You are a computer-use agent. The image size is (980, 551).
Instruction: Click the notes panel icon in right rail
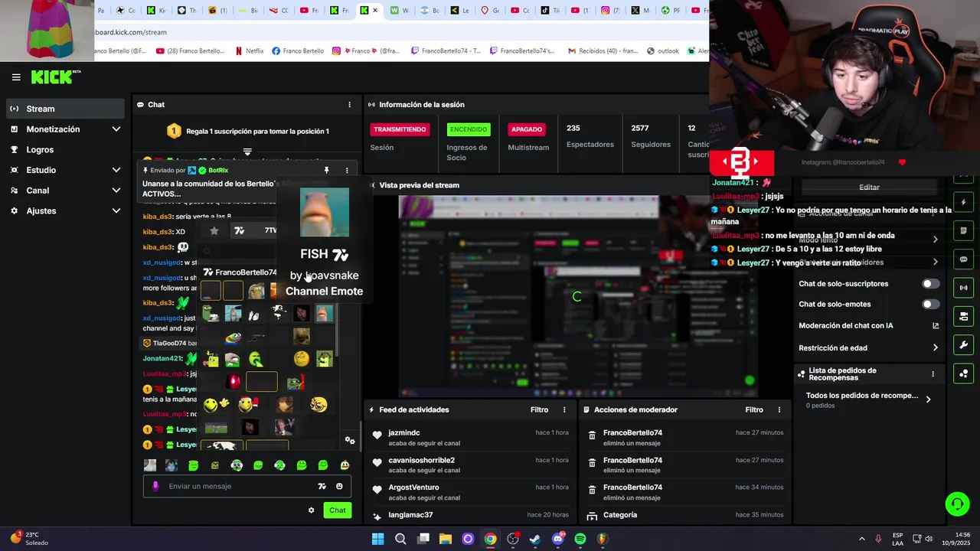[x=963, y=230]
